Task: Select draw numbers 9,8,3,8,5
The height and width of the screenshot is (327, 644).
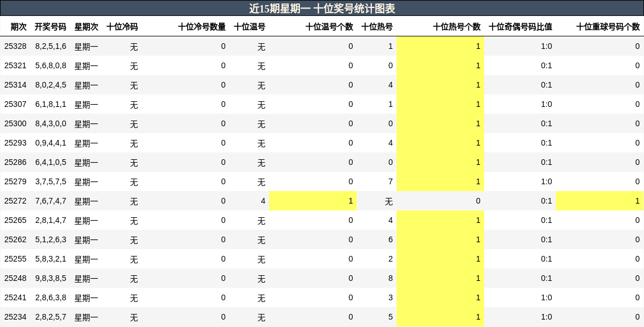Action: (x=51, y=278)
